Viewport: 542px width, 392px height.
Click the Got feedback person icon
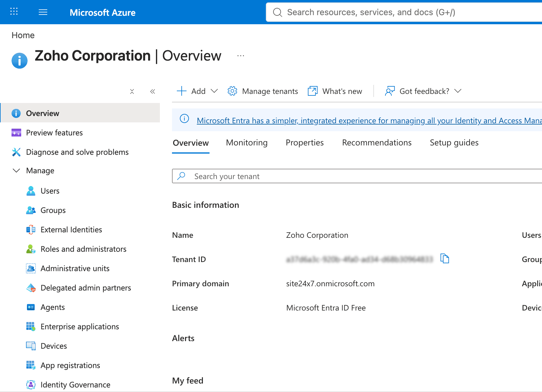pyautogui.click(x=390, y=91)
